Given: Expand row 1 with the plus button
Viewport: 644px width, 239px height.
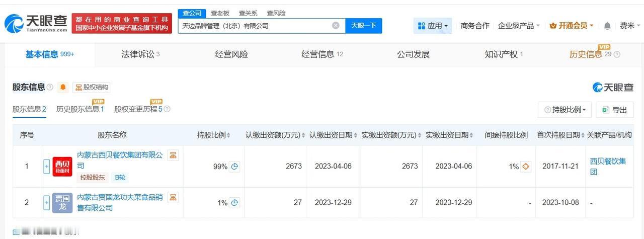Looking at the screenshot, I should pyautogui.click(x=47, y=167).
